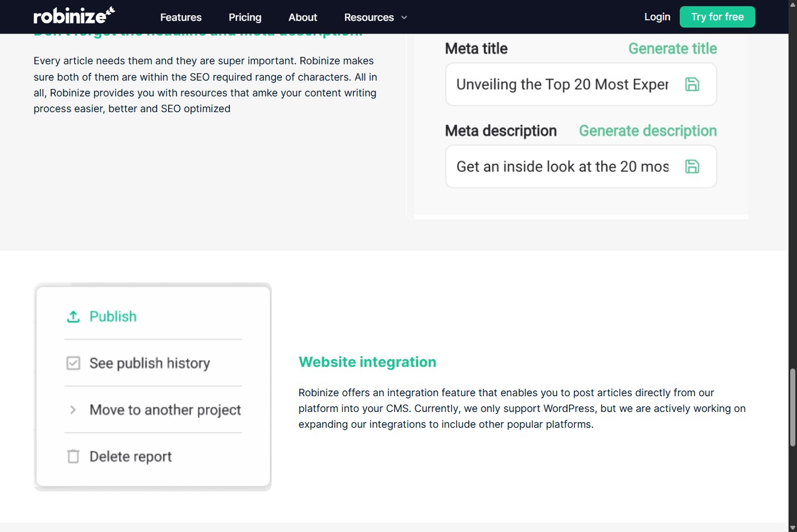Check the See publish history checkbox icon
Viewport: 797px width, 532px height.
[73, 363]
